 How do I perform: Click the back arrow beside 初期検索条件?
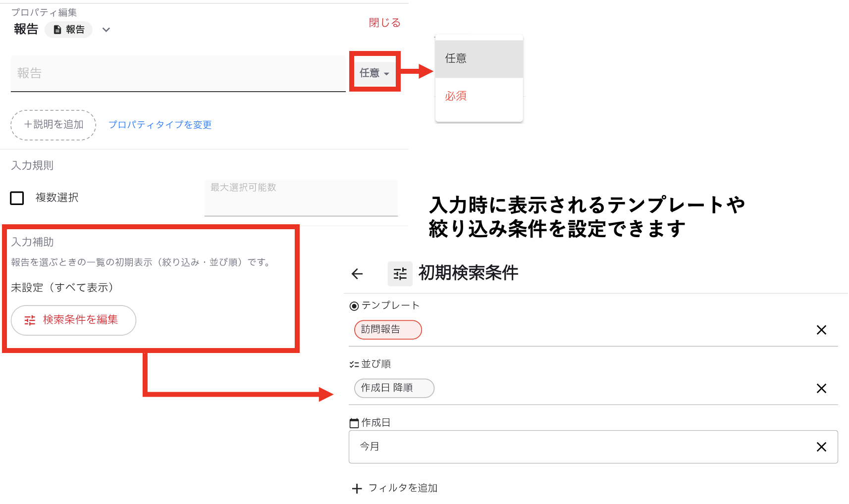click(x=357, y=274)
